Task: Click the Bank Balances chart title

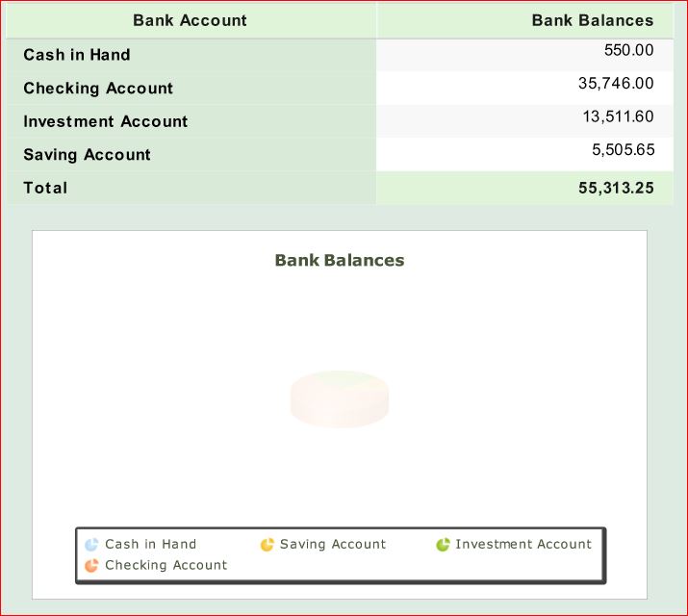Action: [339, 260]
